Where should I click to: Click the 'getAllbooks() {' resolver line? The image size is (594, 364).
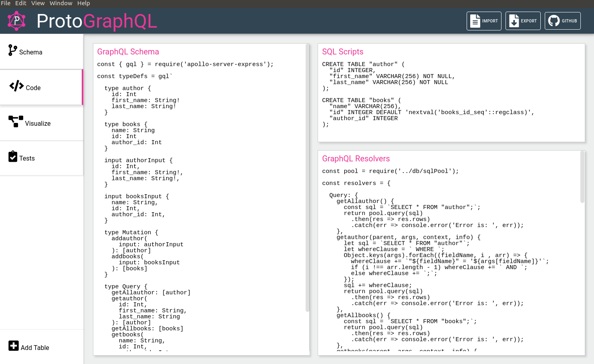click(x=364, y=315)
